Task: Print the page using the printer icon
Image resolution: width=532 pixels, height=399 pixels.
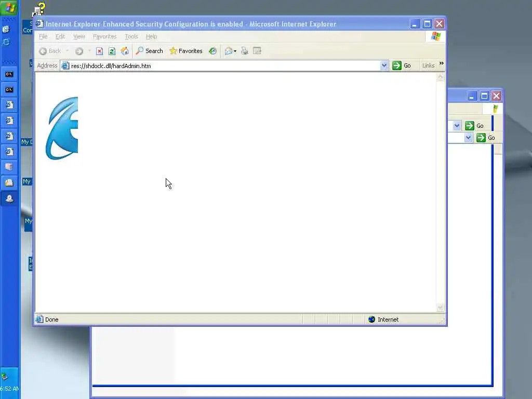Action: pos(244,51)
